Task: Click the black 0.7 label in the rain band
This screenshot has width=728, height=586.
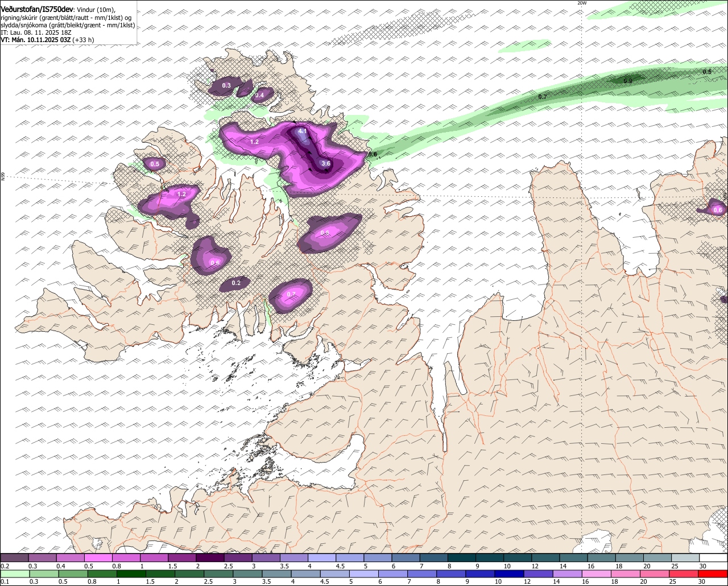Action: pyautogui.click(x=543, y=97)
